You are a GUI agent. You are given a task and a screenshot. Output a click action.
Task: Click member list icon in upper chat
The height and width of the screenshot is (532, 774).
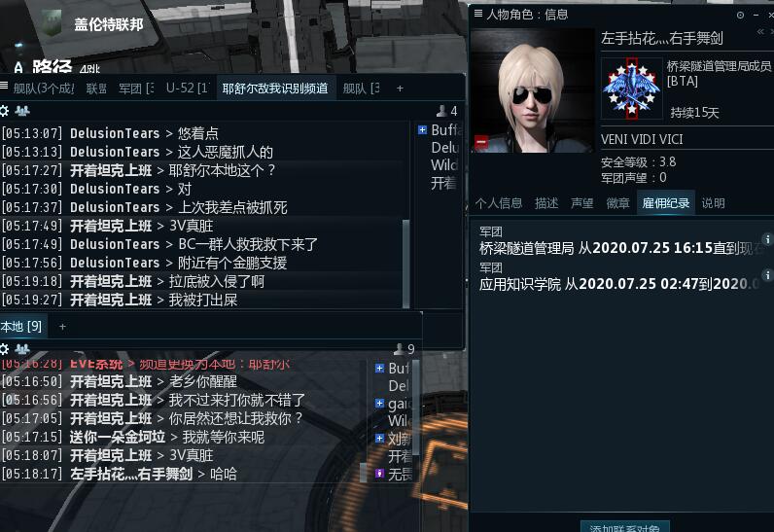(21, 111)
